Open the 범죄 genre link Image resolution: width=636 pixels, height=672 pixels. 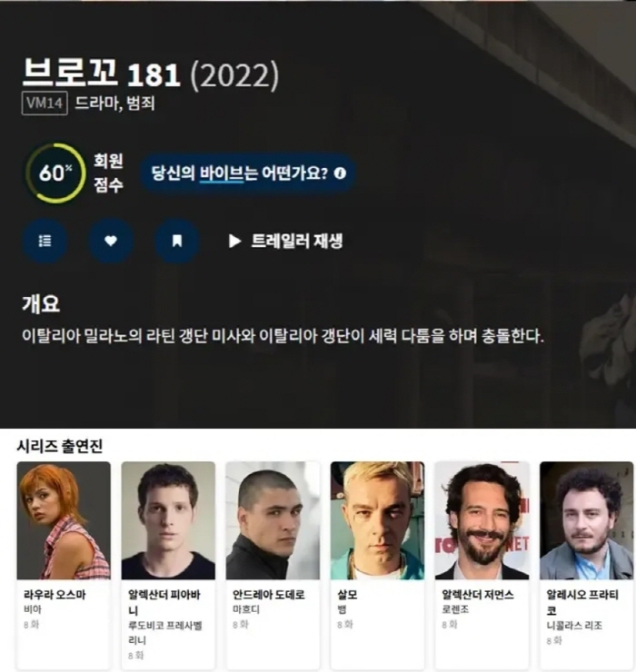[x=141, y=104]
